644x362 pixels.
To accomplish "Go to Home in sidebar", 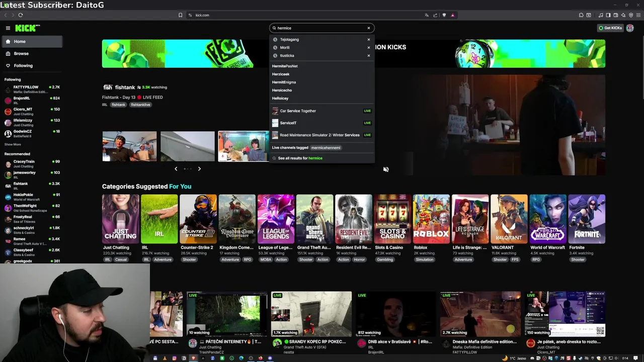I will pos(32,42).
